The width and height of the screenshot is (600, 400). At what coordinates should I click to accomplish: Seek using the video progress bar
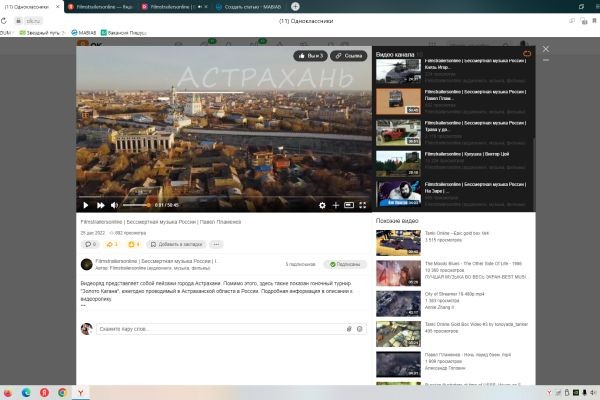pos(224,197)
